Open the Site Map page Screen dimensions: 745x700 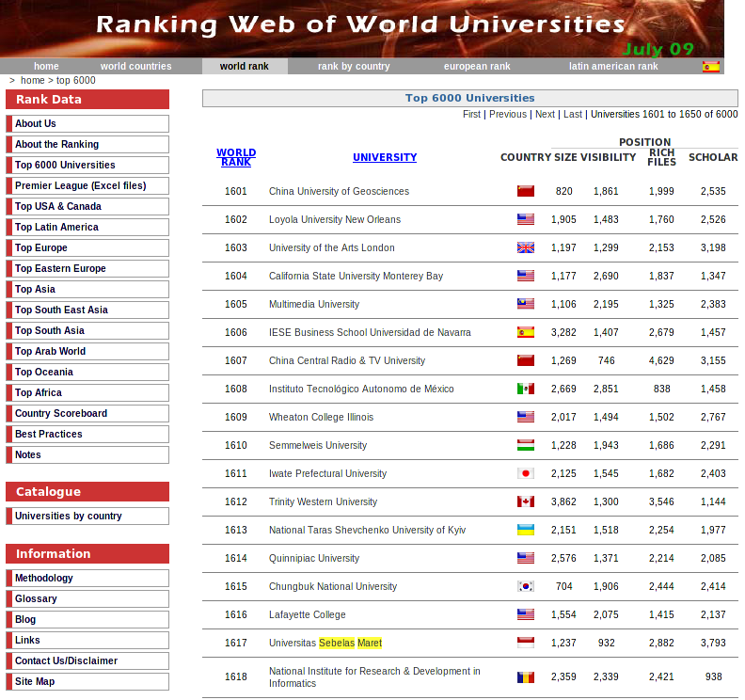pyautogui.click(x=87, y=681)
